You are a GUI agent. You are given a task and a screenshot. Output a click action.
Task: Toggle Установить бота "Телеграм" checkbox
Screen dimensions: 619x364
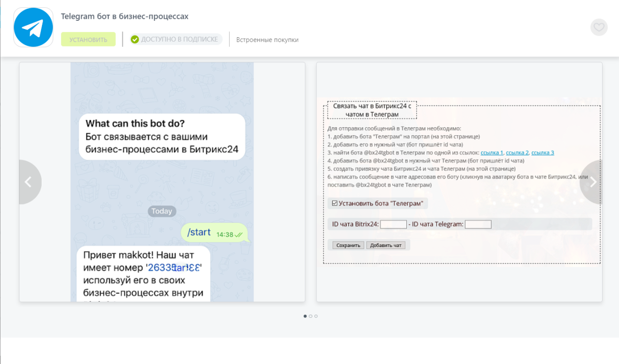point(335,204)
